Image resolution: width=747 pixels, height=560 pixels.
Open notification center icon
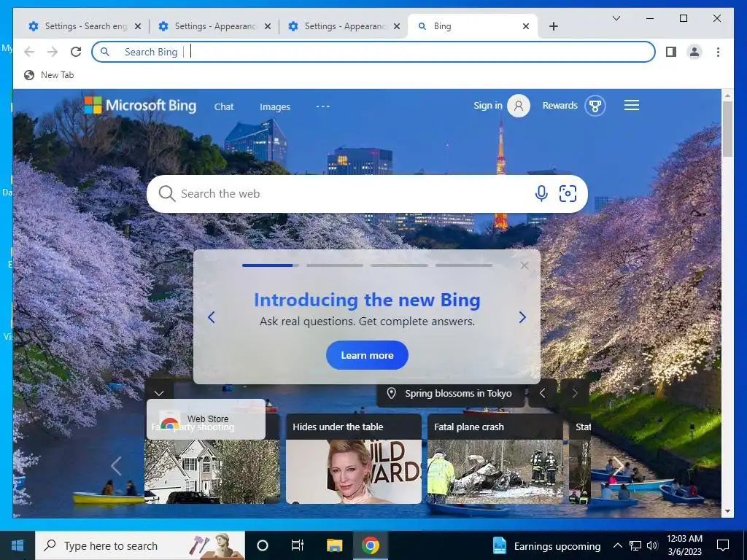723,545
